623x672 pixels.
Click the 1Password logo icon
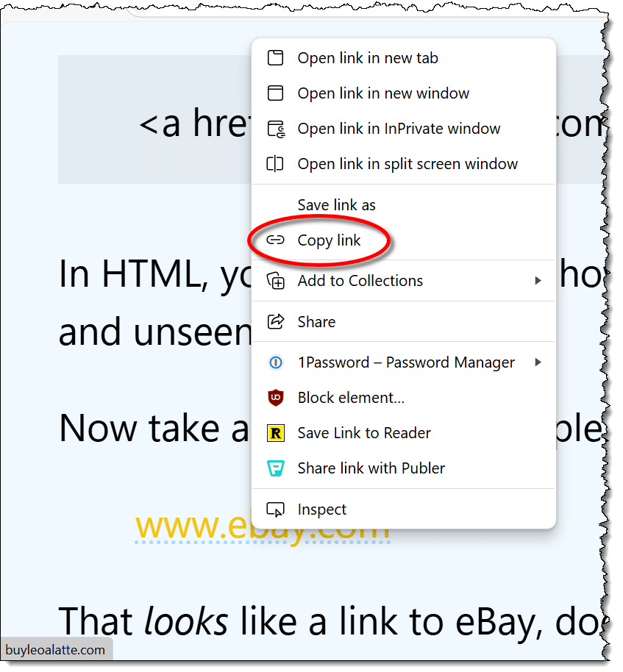276,362
